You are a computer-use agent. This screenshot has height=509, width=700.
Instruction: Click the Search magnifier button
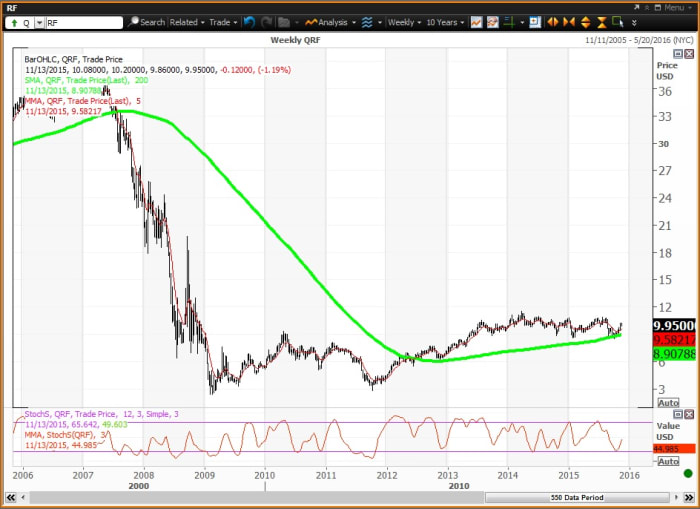146,22
